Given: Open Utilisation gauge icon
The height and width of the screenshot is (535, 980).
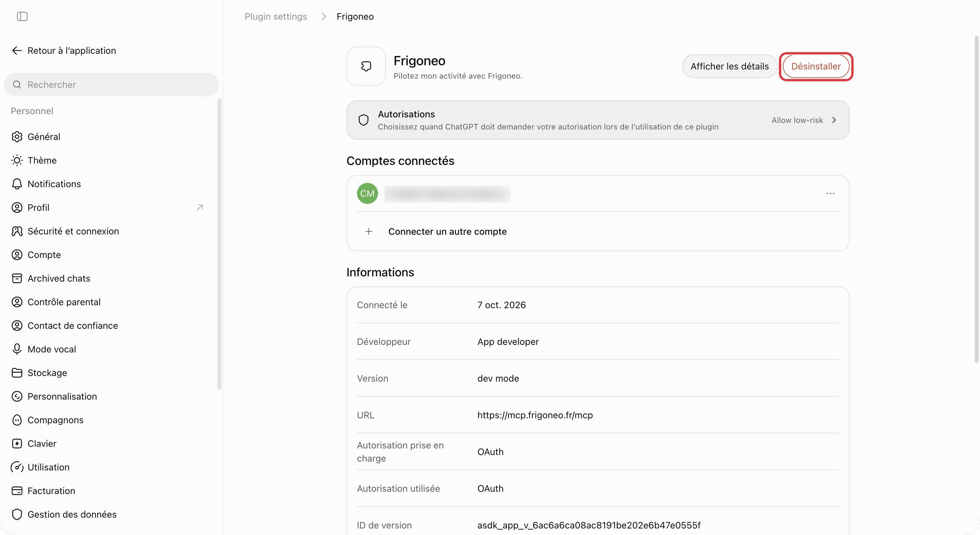Looking at the screenshot, I should pyautogui.click(x=17, y=467).
